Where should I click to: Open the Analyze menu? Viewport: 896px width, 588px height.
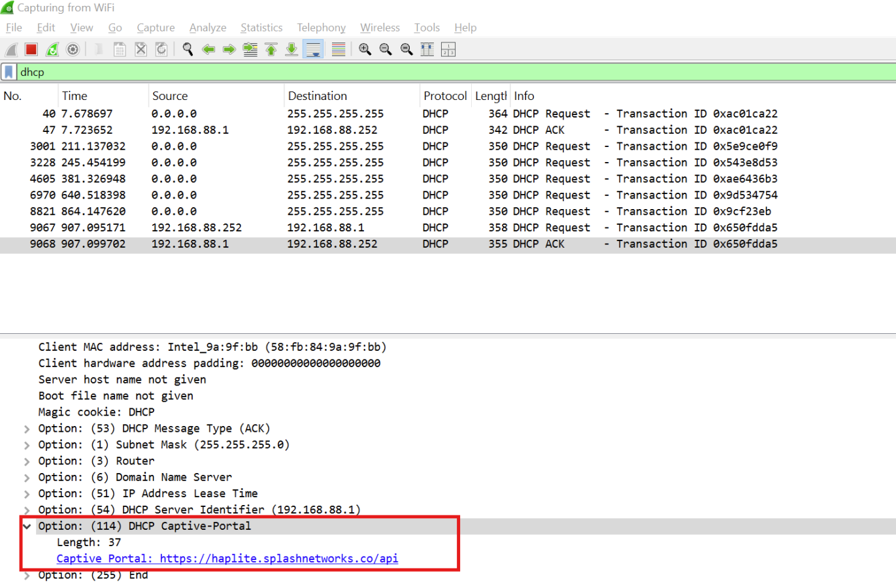208,27
